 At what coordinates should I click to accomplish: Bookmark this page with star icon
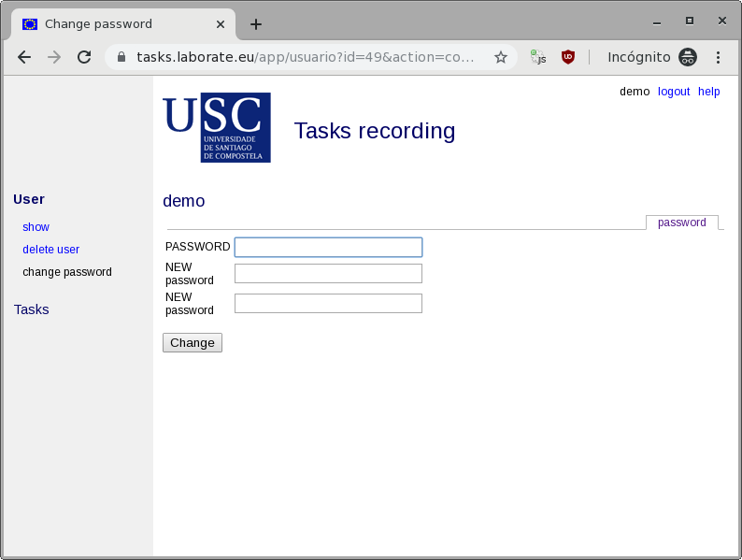(501, 57)
